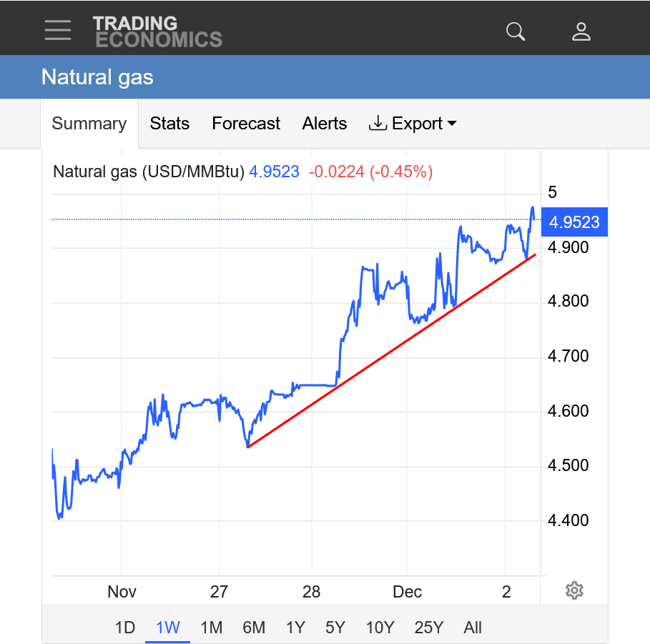Expand the Export dropdown
Screen dimensions: 650x644
click(413, 124)
